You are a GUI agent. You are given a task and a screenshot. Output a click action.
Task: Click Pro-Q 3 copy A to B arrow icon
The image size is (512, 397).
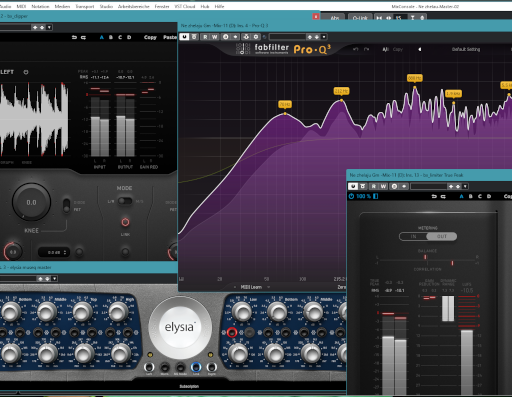tap(235, 37)
